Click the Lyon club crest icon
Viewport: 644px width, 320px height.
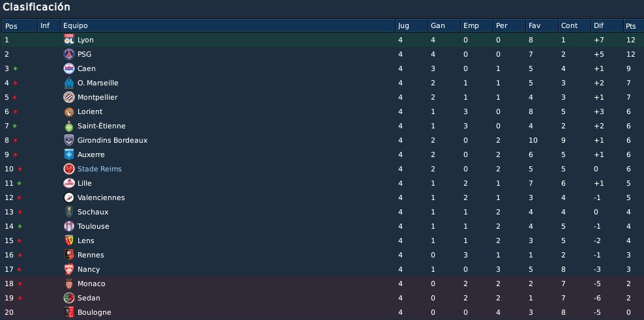pyautogui.click(x=69, y=40)
